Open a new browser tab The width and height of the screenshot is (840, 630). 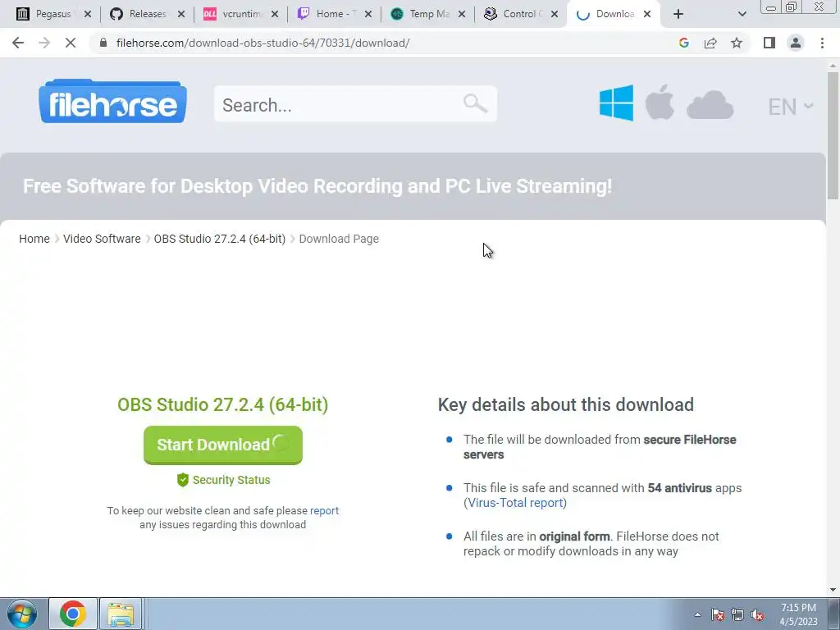point(678,14)
